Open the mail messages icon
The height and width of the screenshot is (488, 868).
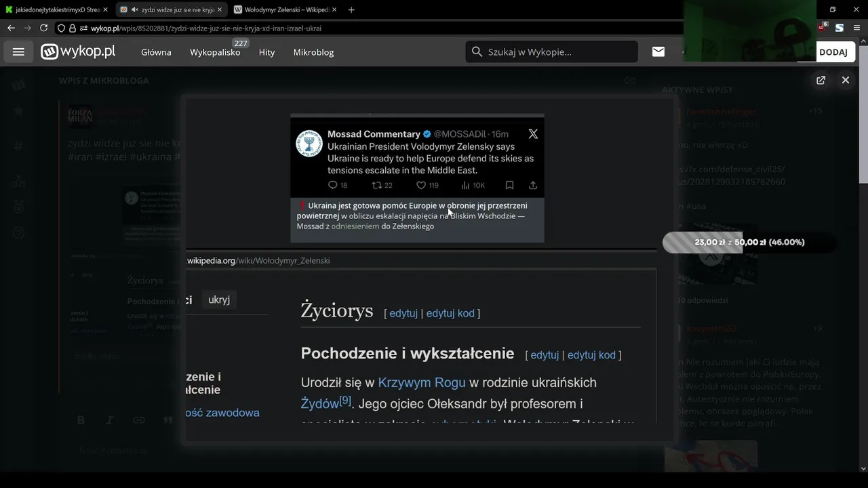[x=658, y=52]
